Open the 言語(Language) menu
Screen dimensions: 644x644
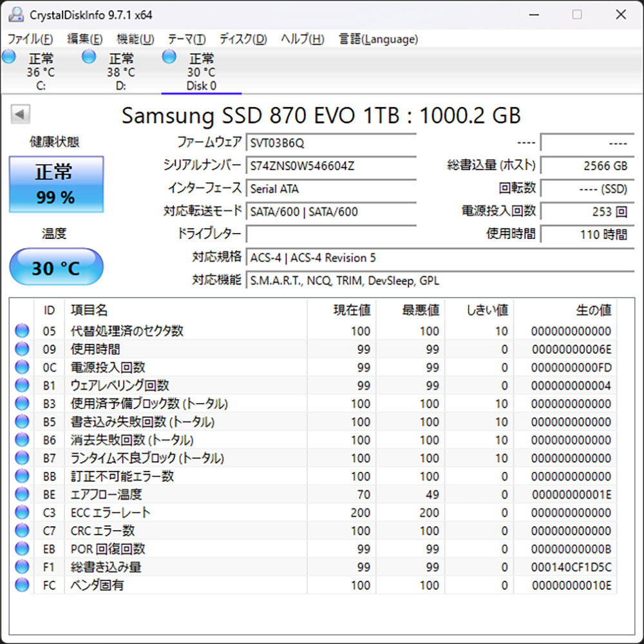(x=377, y=39)
